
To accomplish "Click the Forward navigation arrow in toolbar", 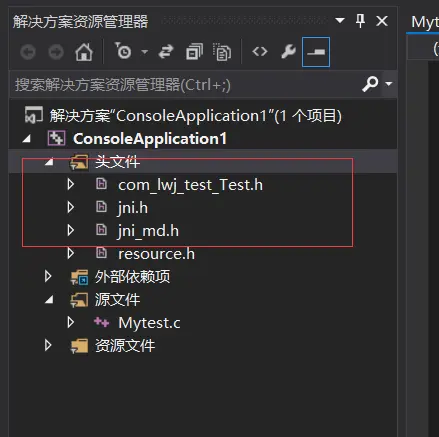I will (56, 52).
